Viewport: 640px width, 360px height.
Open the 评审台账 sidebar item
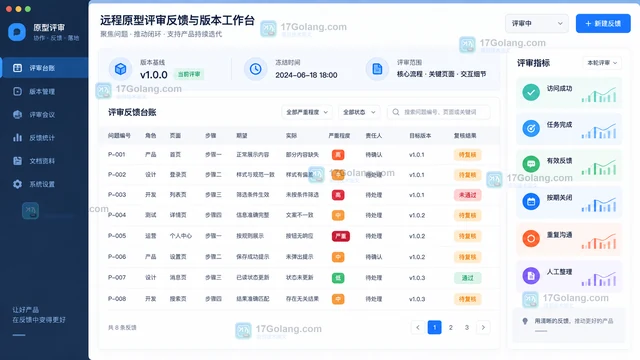[44, 68]
